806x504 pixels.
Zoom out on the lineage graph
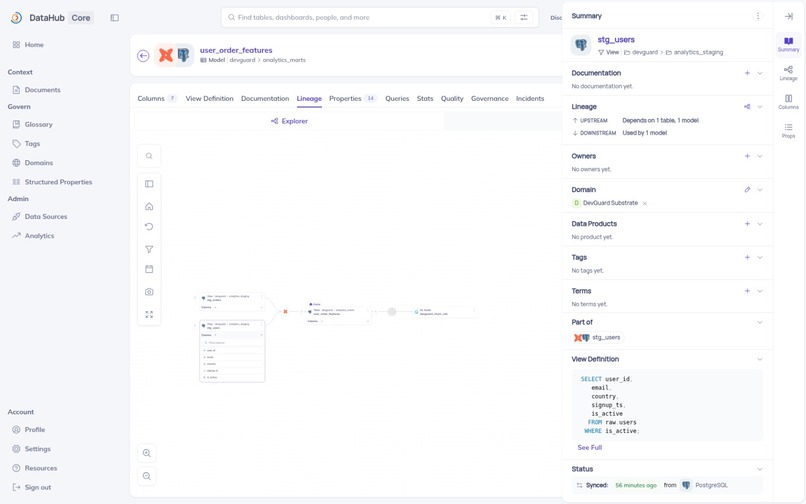click(x=147, y=476)
